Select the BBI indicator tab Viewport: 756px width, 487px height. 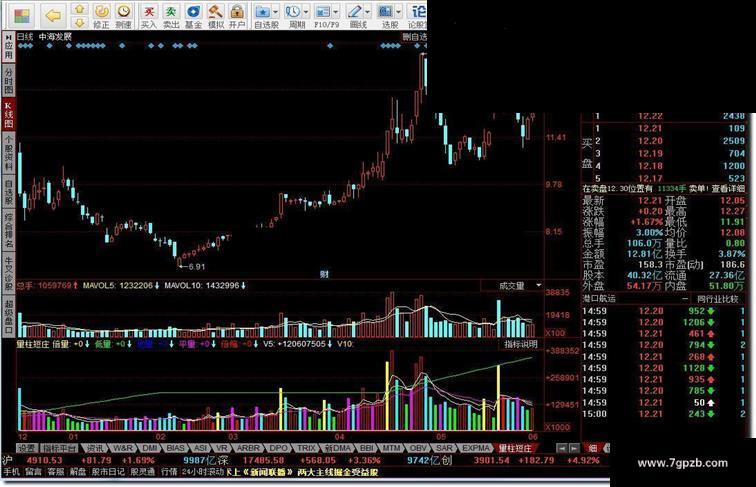coord(367,448)
